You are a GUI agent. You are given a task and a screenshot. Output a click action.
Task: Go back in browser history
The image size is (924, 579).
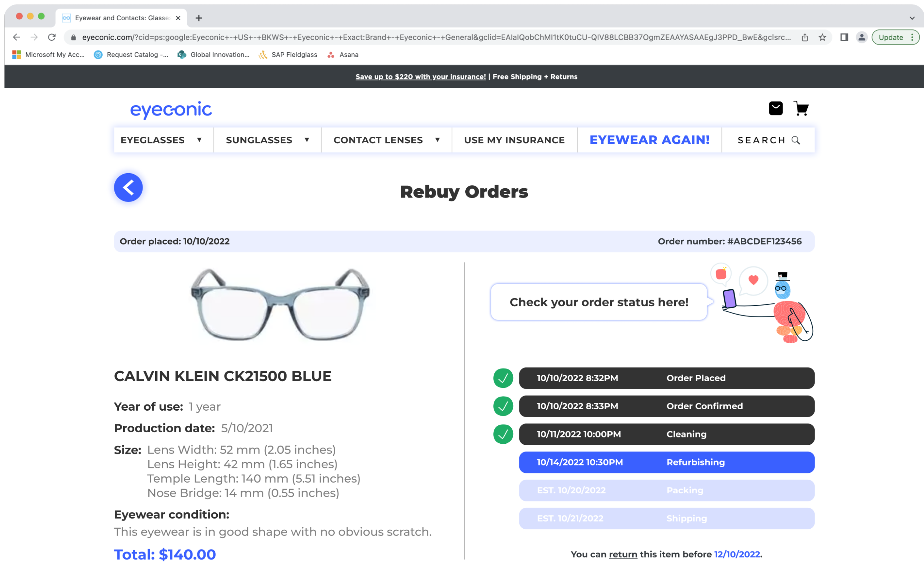(17, 37)
